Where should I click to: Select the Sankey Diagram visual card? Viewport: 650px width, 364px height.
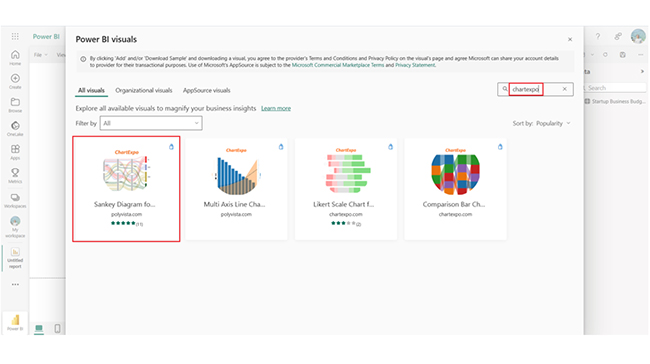(x=126, y=189)
